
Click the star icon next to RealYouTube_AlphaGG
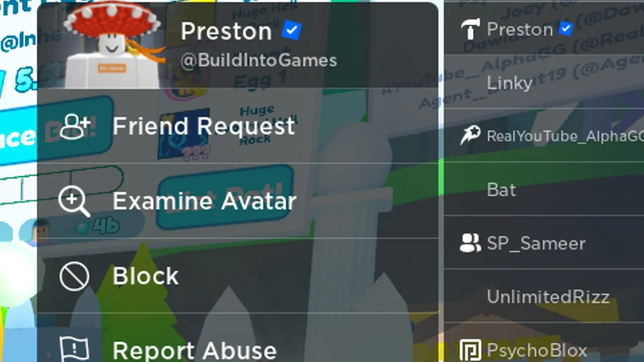coord(470,136)
